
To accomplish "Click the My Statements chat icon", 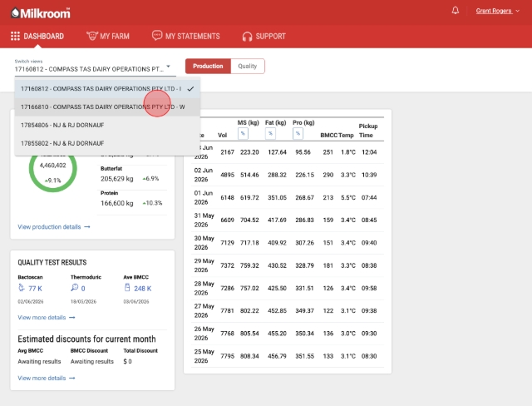I will (x=157, y=35).
